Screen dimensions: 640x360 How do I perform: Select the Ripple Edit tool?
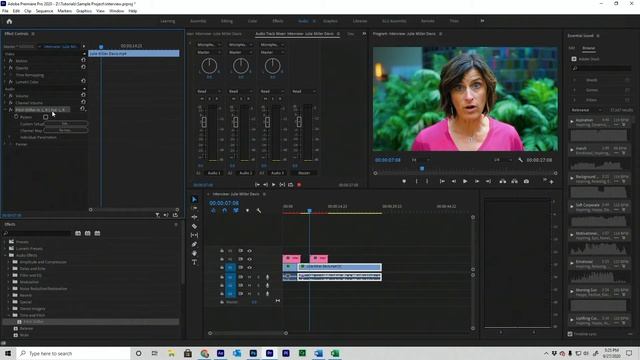coord(194,217)
